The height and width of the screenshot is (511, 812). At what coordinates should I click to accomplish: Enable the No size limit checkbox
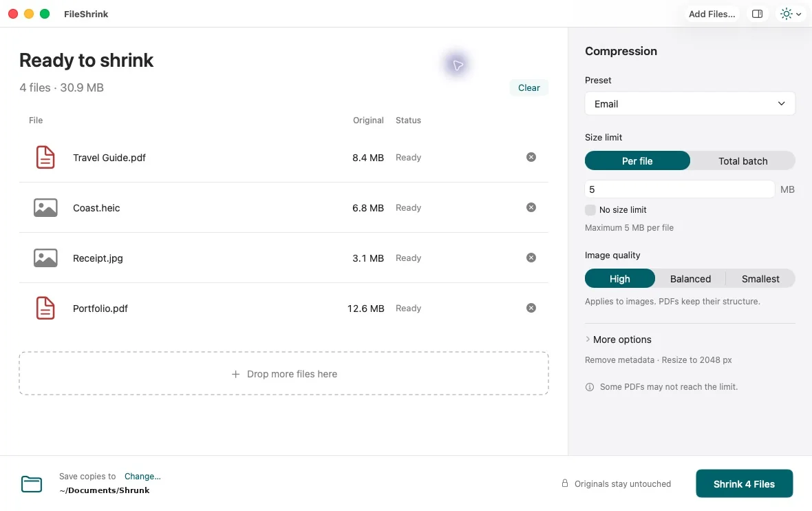coord(590,210)
